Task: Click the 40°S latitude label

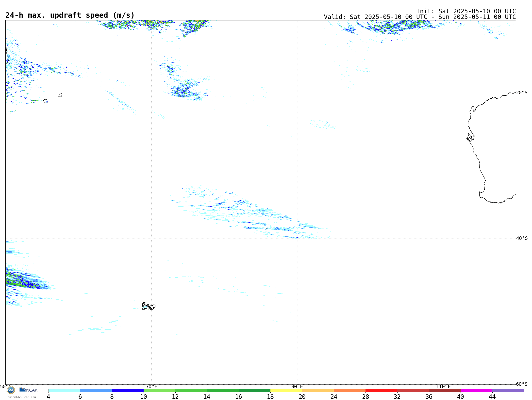Action: click(x=522, y=238)
